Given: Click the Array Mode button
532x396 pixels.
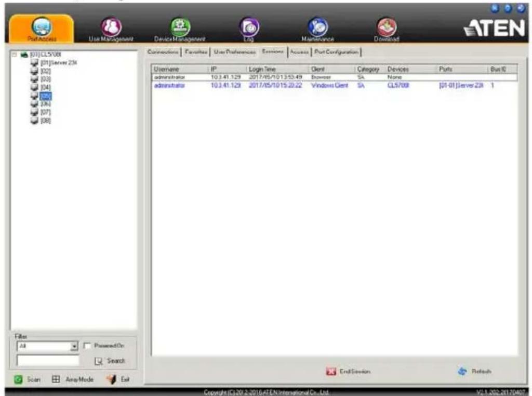Looking at the screenshot, I should (73, 379).
